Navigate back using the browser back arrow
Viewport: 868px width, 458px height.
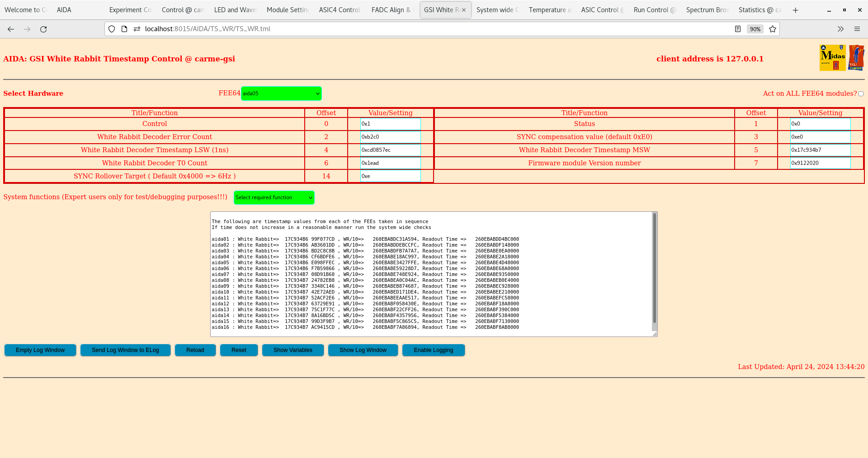pyautogui.click(x=10, y=28)
